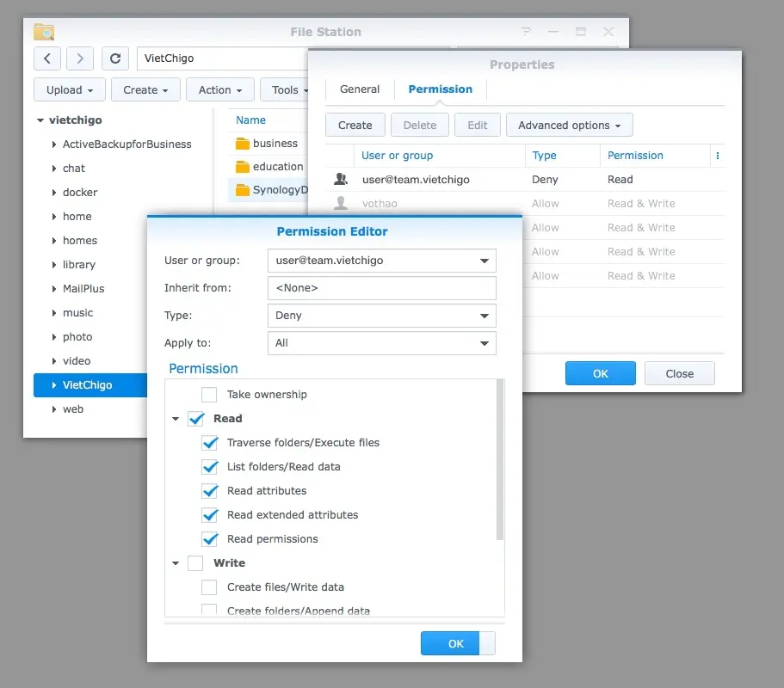Confirm Properties with the OK button
The width and height of the screenshot is (784, 688).
pos(601,374)
